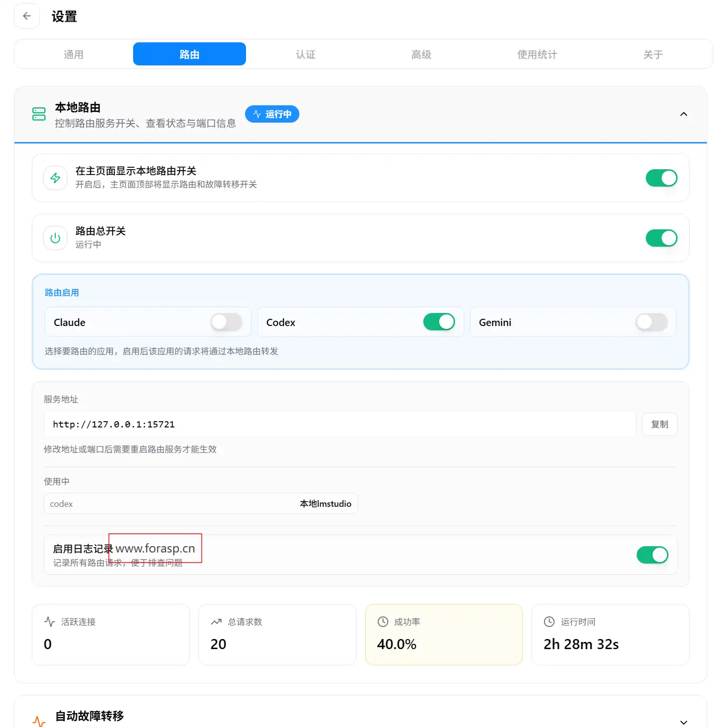
Task: Go back using the arrow button
Action: [27, 16]
